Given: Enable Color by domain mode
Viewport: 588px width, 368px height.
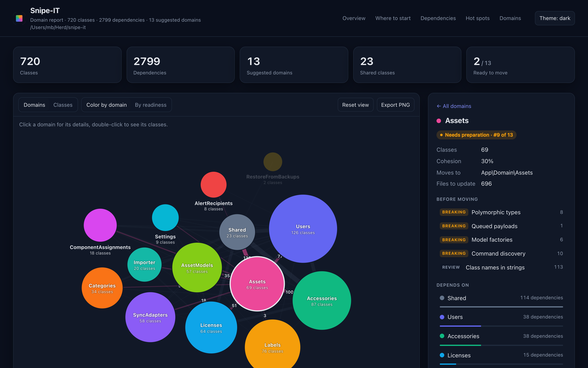Looking at the screenshot, I should pos(106,105).
